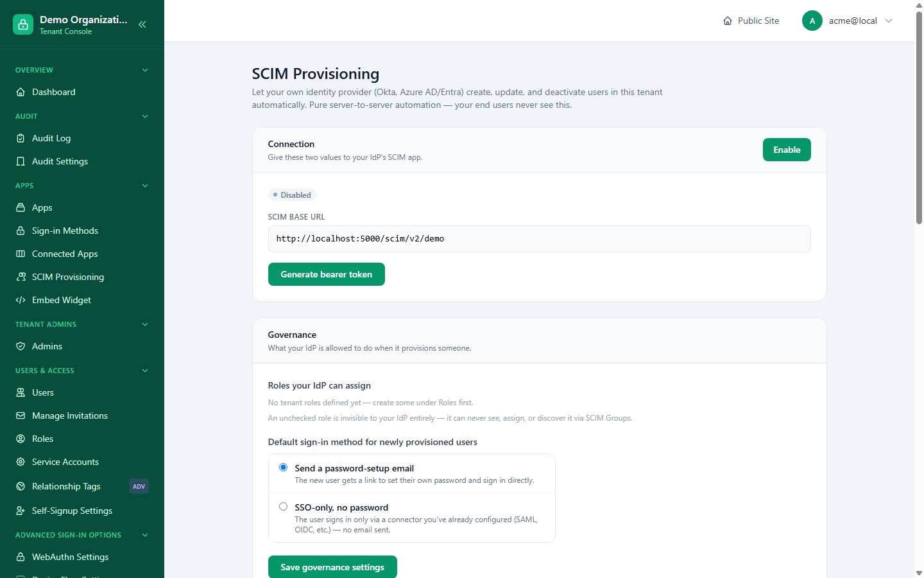Viewport: 924px width, 578px height.
Task: Click the SCIM Base URL field
Action: pos(540,239)
